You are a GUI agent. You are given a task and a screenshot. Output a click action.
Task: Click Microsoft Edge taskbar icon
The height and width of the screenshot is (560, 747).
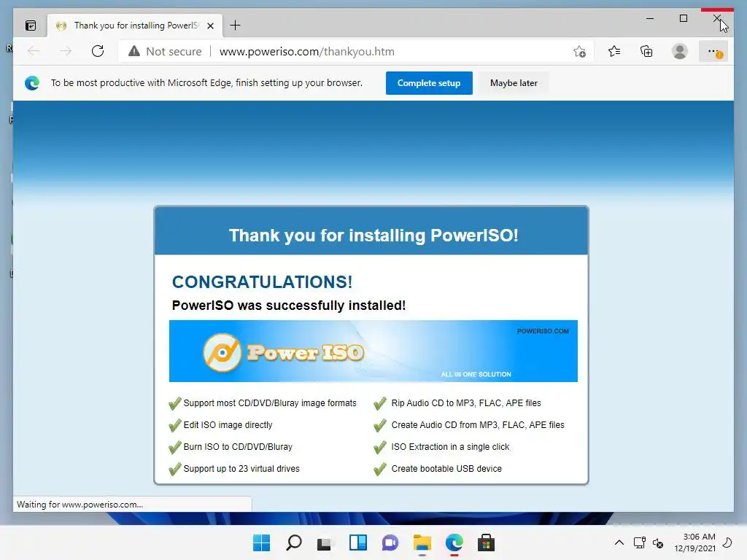tap(454, 542)
